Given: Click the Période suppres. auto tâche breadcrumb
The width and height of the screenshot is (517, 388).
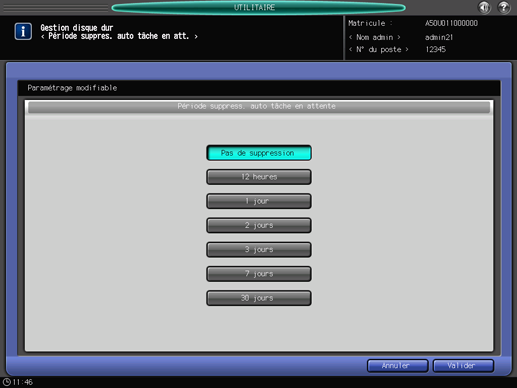Looking at the screenshot, I should tap(119, 36).
